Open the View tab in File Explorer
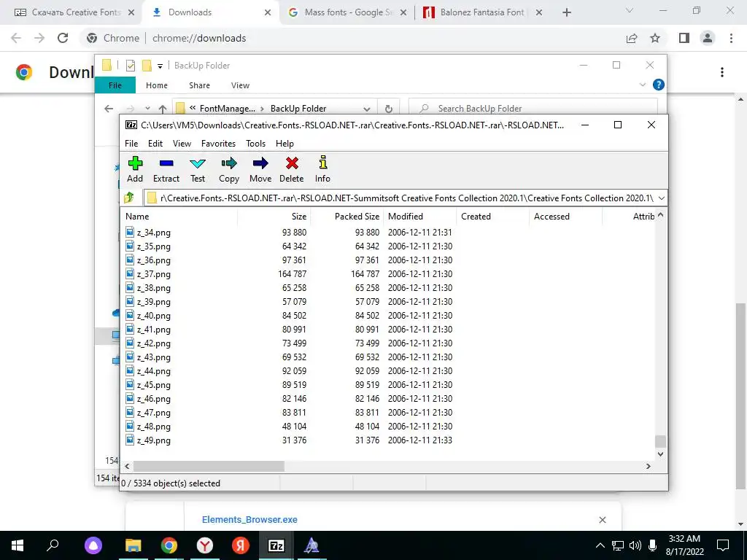The image size is (747, 560). [240, 85]
